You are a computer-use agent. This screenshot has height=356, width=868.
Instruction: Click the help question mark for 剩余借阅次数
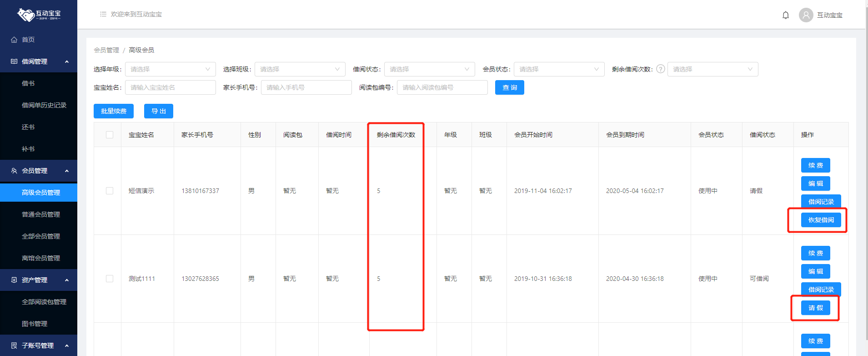661,69
